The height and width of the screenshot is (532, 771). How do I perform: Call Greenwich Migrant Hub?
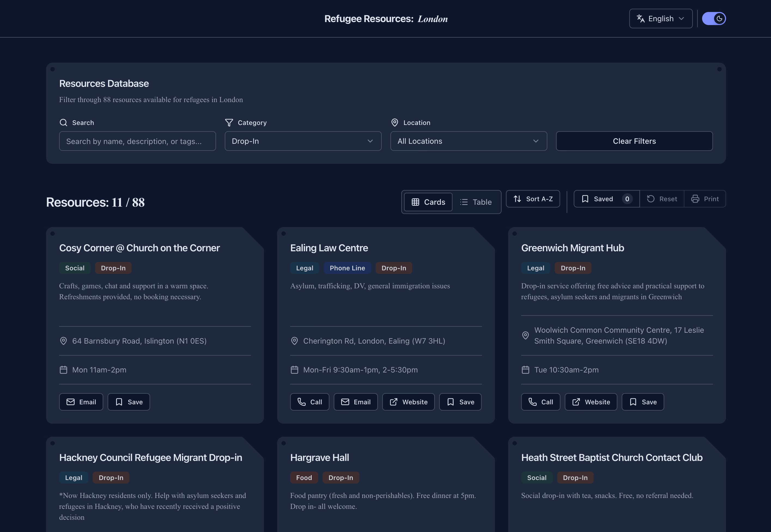(541, 402)
